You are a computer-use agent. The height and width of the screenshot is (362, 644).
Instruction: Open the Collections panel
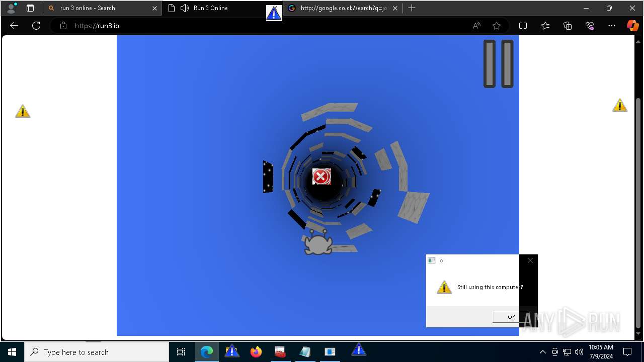click(568, 26)
